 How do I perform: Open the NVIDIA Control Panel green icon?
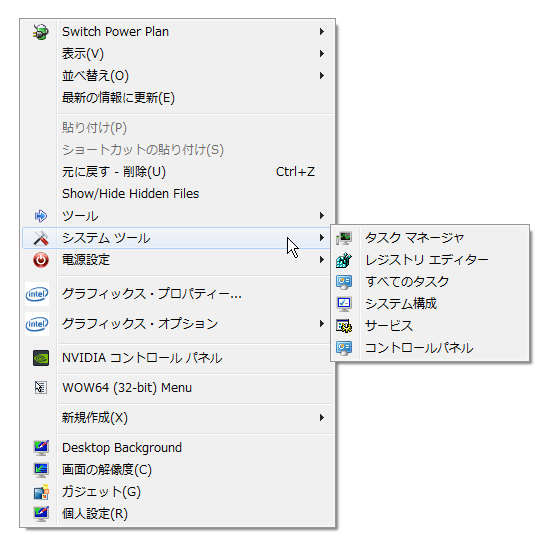pyautogui.click(x=41, y=358)
